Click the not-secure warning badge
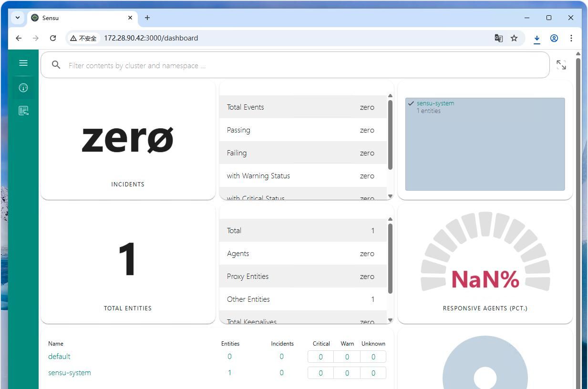This screenshot has width=588, height=389. point(83,38)
